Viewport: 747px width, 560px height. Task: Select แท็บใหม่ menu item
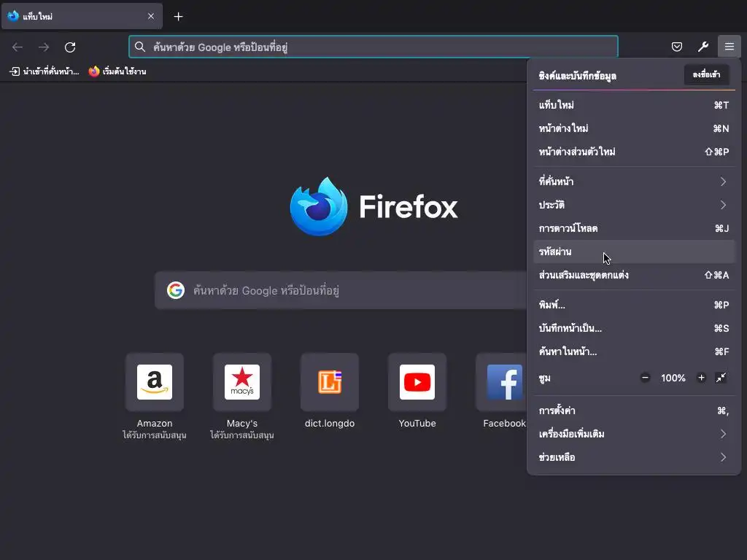pyautogui.click(x=634, y=105)
